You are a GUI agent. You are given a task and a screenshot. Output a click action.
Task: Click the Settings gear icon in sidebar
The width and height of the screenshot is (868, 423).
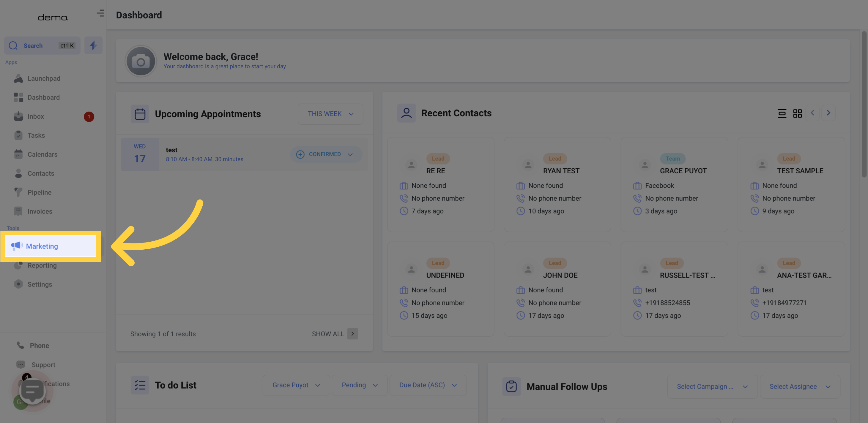pos(18,284)
